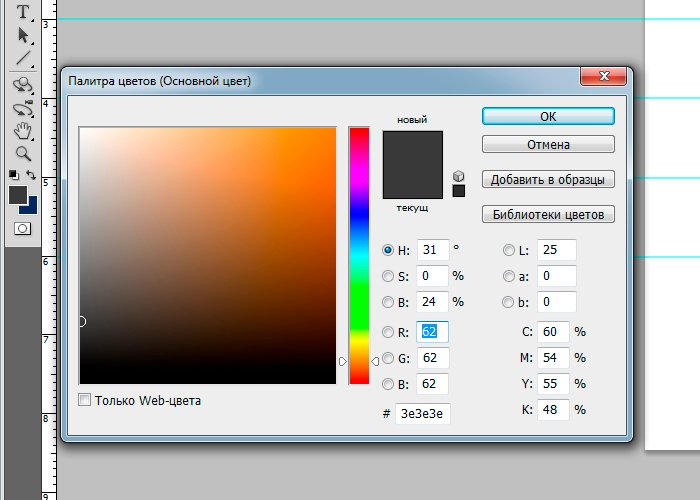
Task: Select the S saturation radio button
Action: [388, 276]
